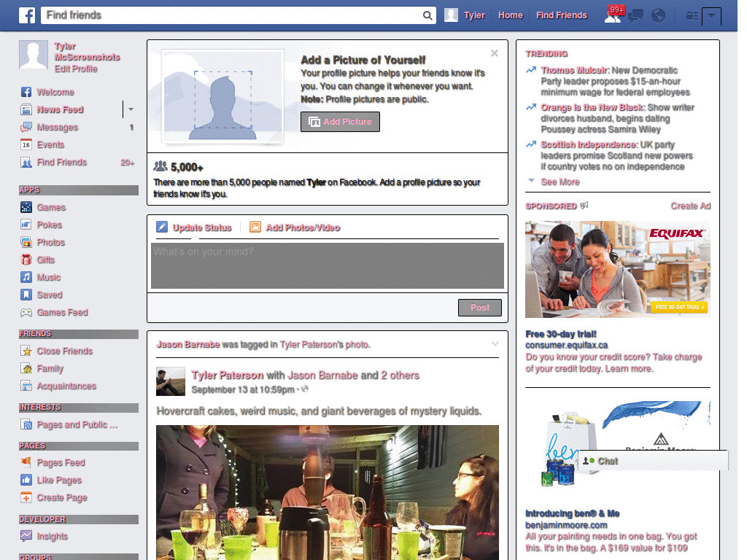The height and width of the screenshot is (560, 747).
Task: Click Tyler McScreenshots profile name
Action: (87, 52)
